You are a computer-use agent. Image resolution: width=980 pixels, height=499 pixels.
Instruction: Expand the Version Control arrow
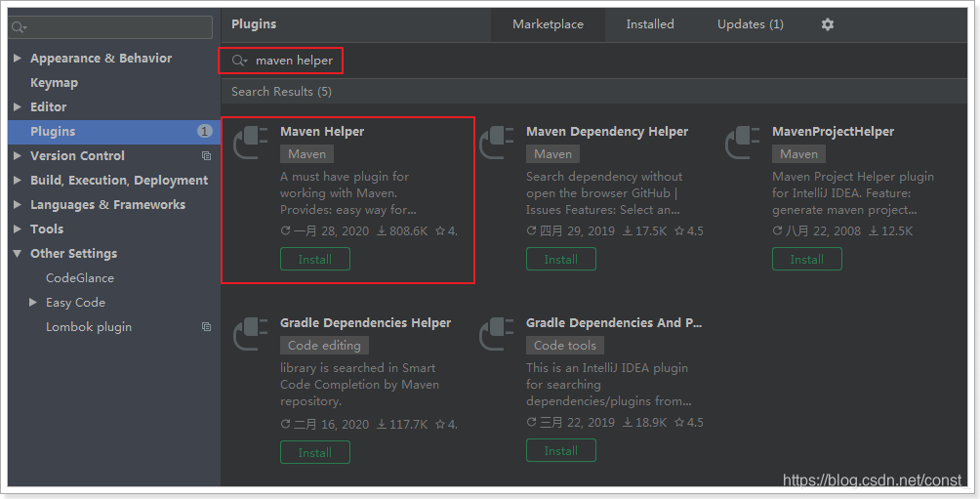pos(18,155)
